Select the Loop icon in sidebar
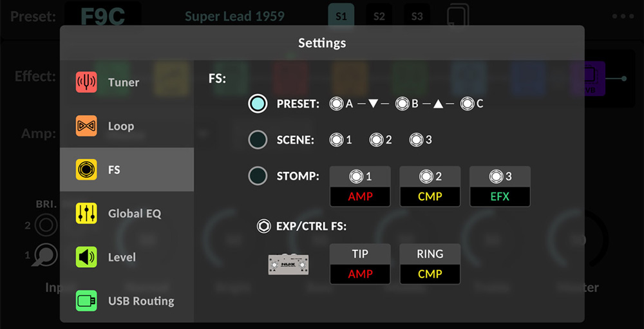 click(x=86, y=126)
